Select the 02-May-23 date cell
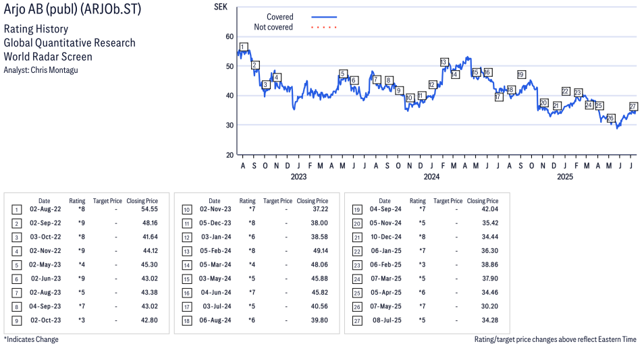Viewport: 644px width, 344px height. (45, 265)
